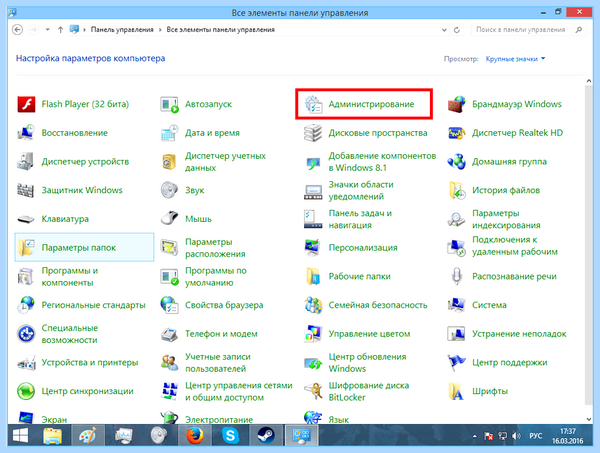600x453 pixels.
Task: Open Steam from the taskbar
Action: pos(266,435)
